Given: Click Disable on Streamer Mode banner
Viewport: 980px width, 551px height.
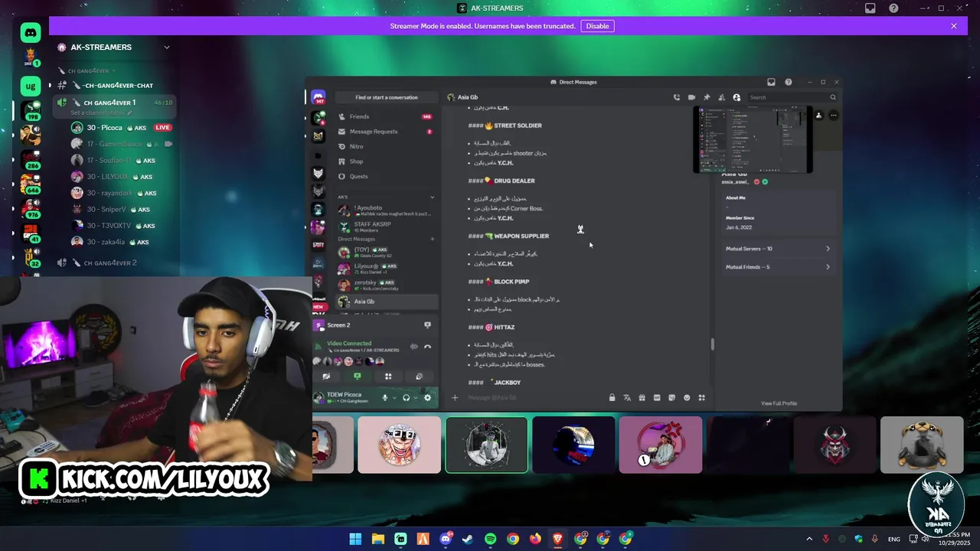Looking at the screenshot, I should (597, 26).
